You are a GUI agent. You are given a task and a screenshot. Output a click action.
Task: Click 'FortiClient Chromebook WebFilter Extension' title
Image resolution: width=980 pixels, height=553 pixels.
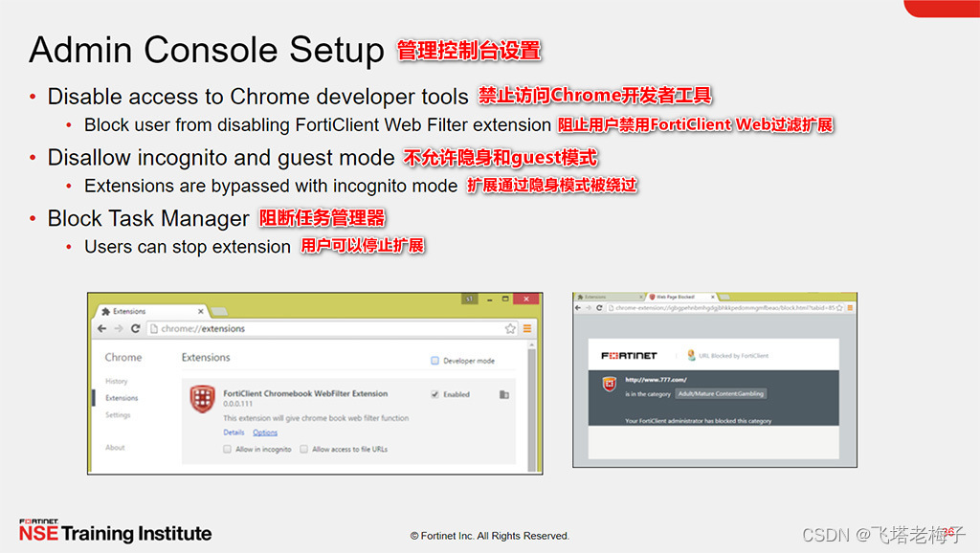coord(305,393)
